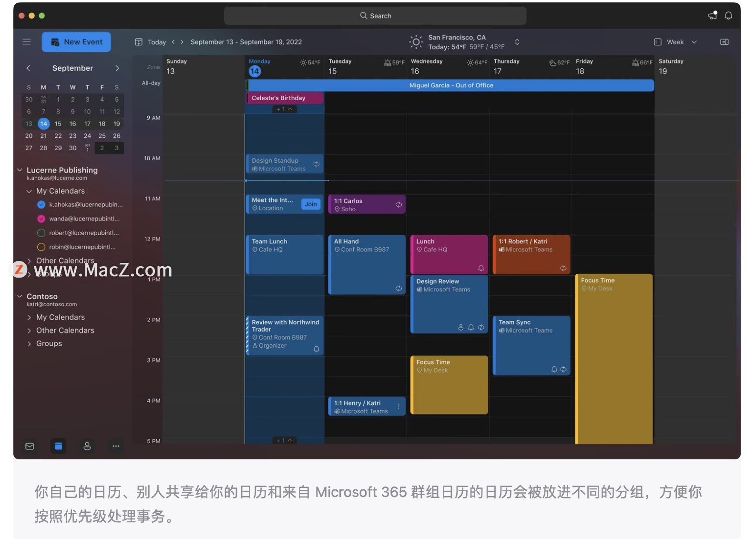
Task: Click the recurrence icon on Design Standup
Action: [316, 165]
